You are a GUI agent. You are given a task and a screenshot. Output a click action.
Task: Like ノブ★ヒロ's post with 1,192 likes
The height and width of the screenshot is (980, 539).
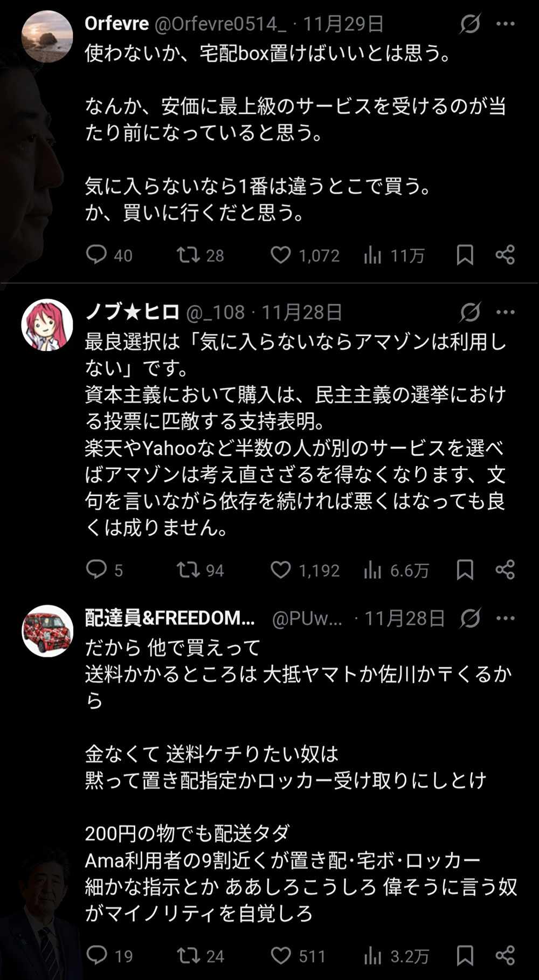[280, 570]
